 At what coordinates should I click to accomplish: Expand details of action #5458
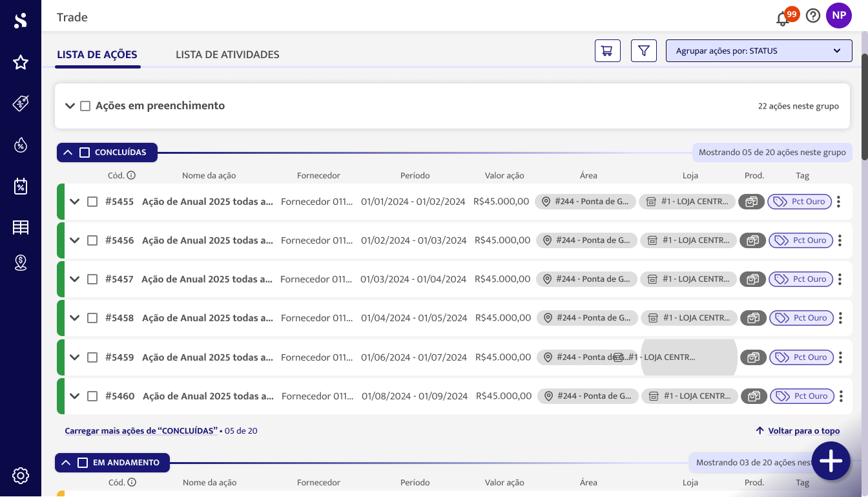point(75,318)
